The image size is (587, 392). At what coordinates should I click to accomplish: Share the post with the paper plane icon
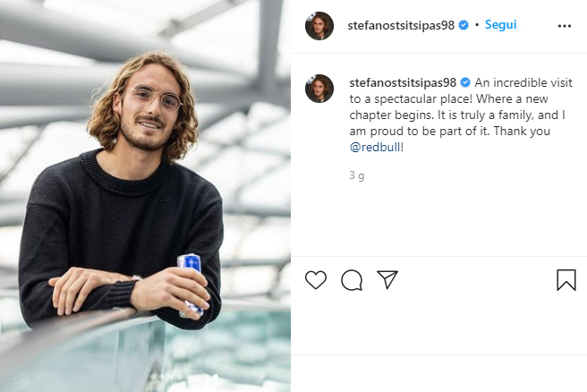(387, 280)
